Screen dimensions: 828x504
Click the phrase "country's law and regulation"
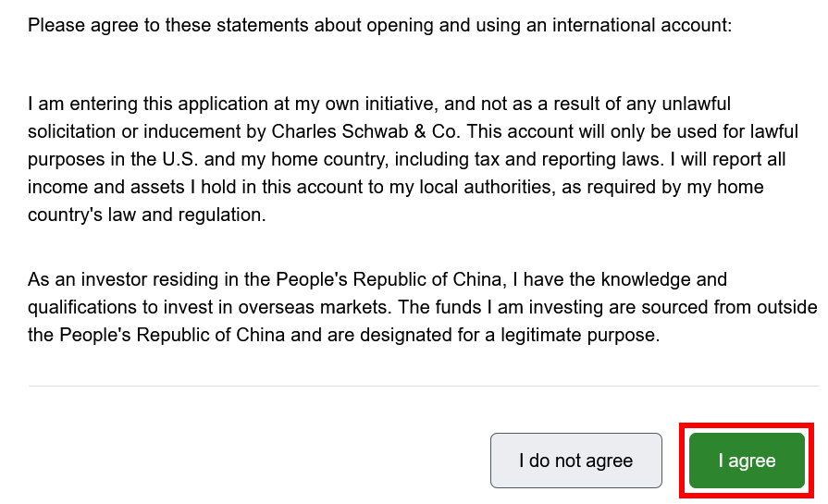click(x=146, y=215)
